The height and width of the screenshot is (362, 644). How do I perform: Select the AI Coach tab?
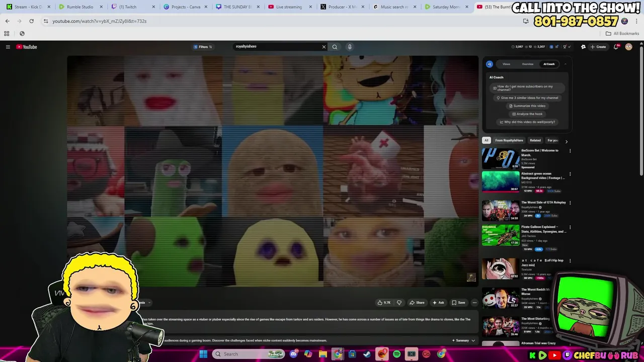[x=549, y=64]
